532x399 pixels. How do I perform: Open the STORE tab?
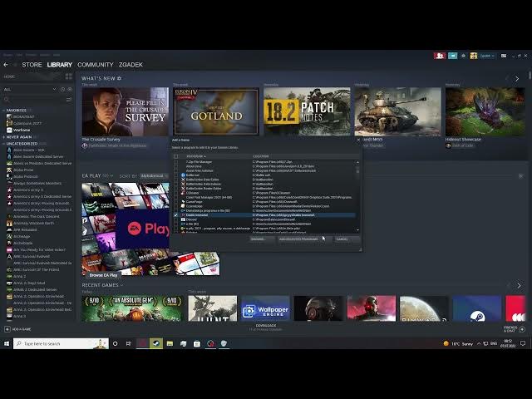32,65
